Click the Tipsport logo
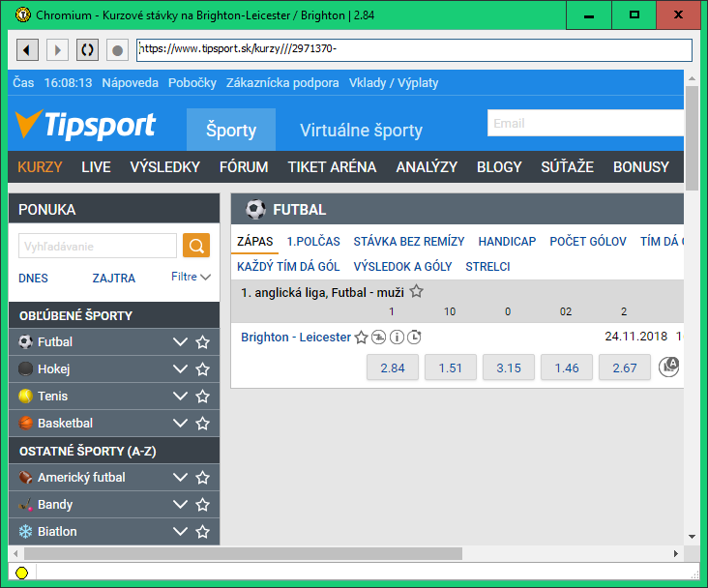 click(85, 125)
